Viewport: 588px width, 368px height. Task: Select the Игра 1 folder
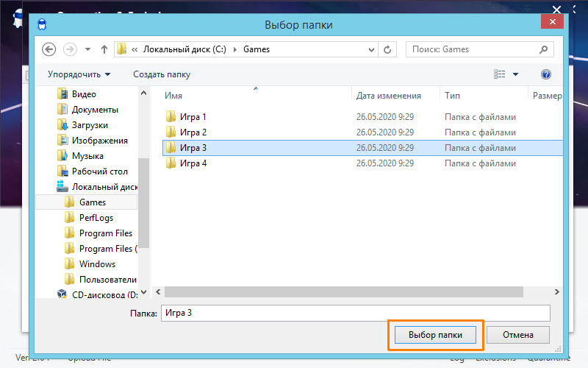tap(194, 117)
